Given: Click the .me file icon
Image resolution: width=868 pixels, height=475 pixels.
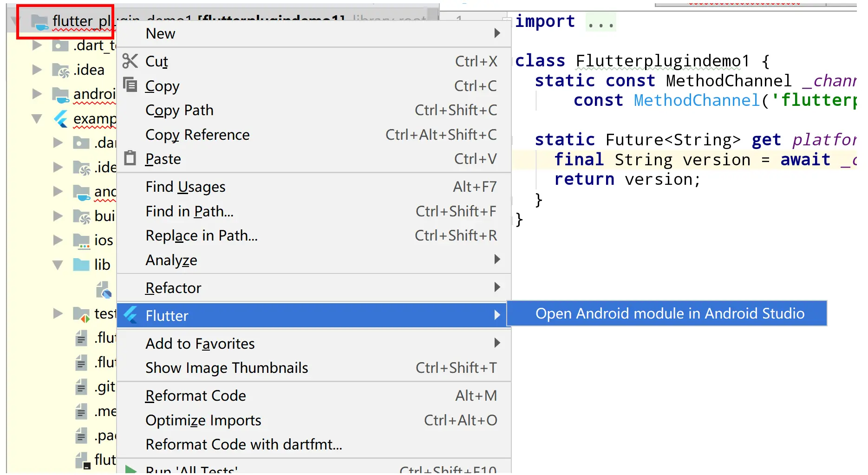Looking at the screenshot, I should 81,411.
